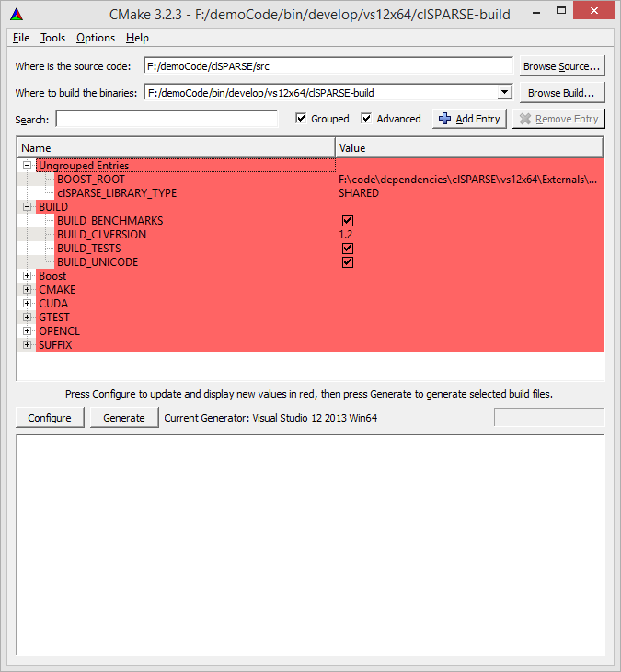Maximize the CMake window
The height and width of the screenshot is (672, 621).
tap(561, 11)
